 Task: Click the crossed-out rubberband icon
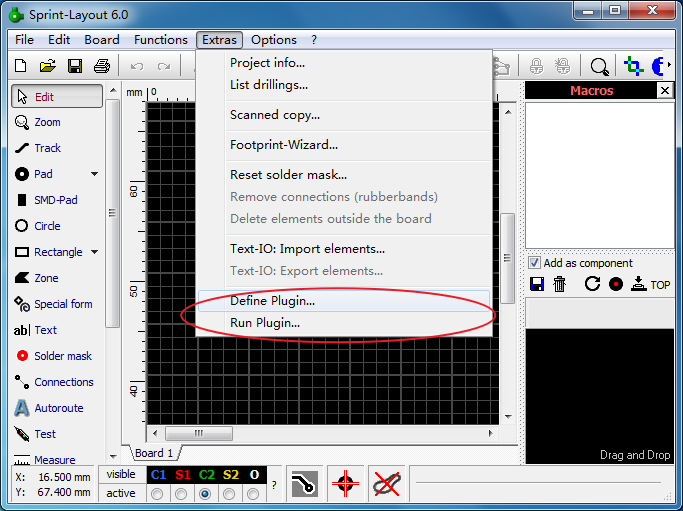pos(386,484)
